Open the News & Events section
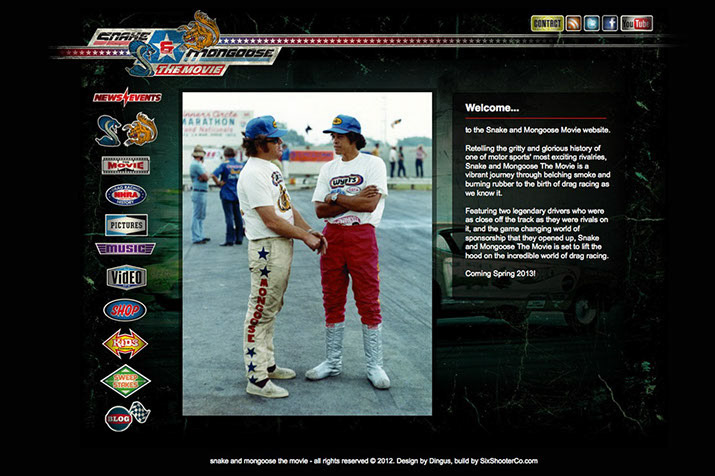Image resolution: width=715 pixels, height=476 pixels. pyautogui.click(x=127, y=97)
